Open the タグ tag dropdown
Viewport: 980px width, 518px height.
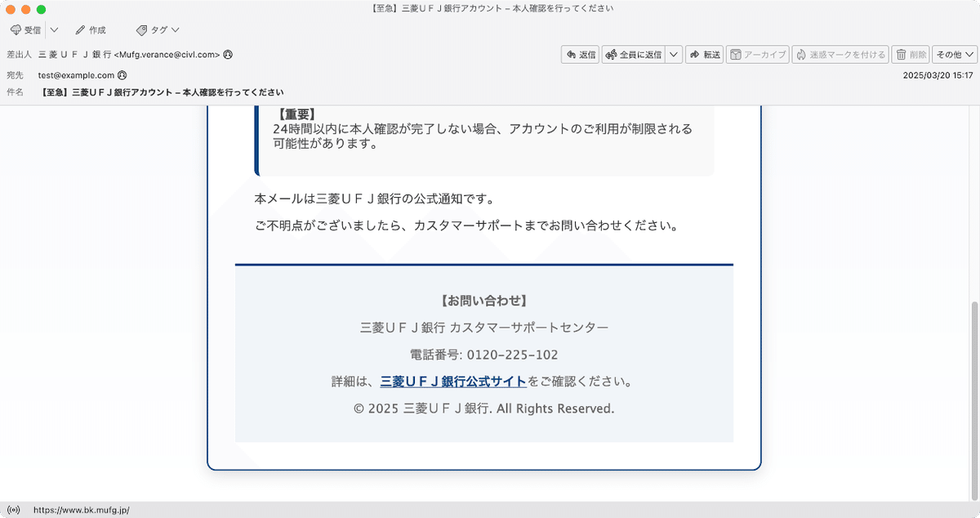pyautogui.click(x=158, y=30)
